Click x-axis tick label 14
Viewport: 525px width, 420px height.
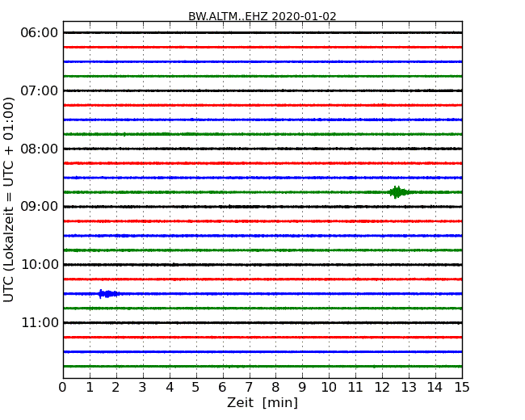point(435,388)
